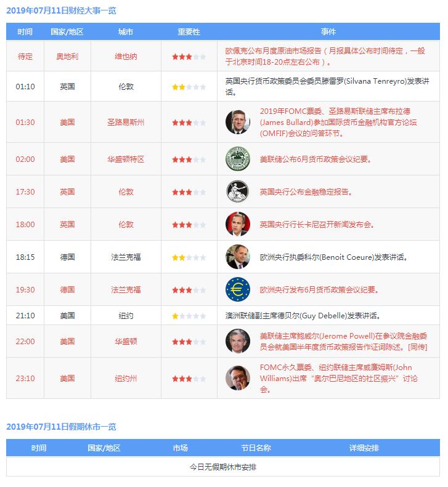This screenshot has width=448, height=487.
Task: Click the 17:30 time cell
Action: coord(25,191)
